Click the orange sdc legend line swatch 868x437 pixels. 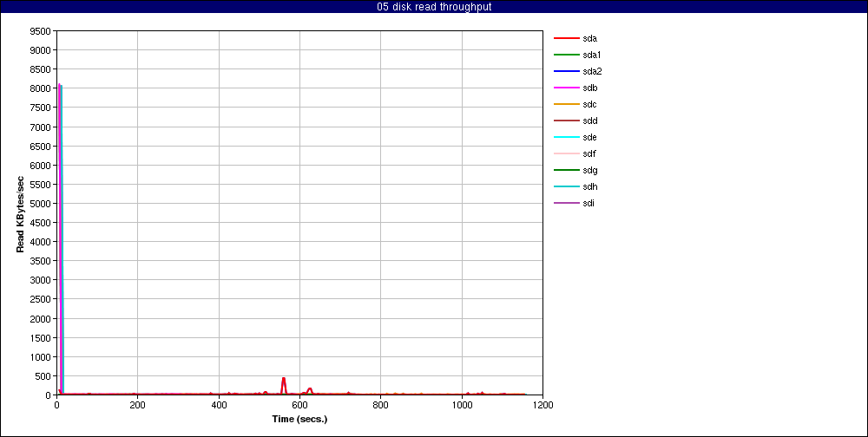(566, 105)
